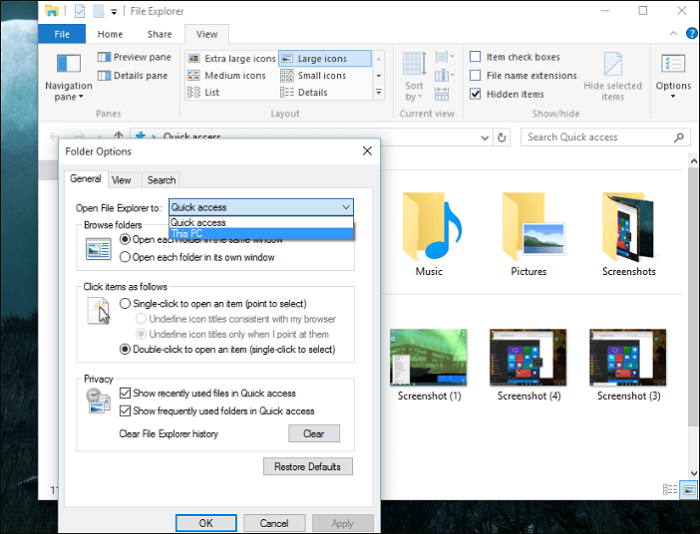
Task: Enable Item check boxes option
Action: [x=476, y=58]
